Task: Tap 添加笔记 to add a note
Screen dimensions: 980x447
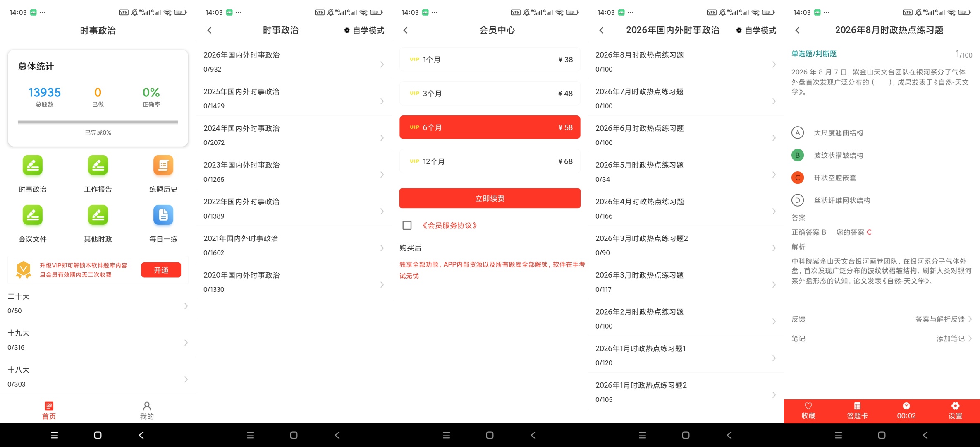Action: [x=954, y=339]
